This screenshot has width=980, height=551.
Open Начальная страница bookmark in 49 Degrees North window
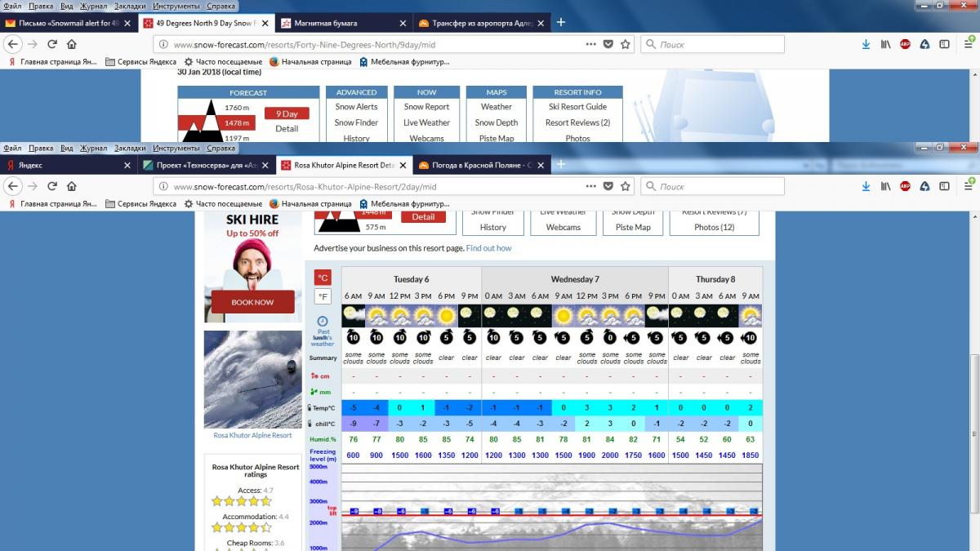[310, 61]
